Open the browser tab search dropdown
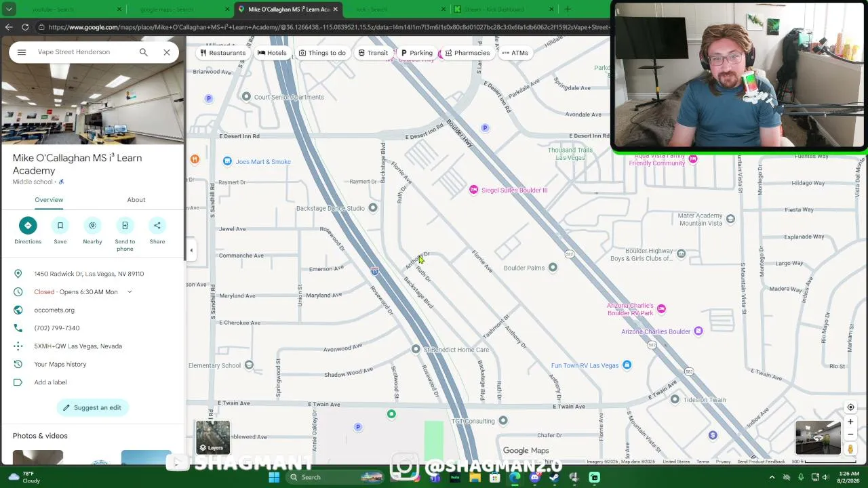Screen dimensions: 868x488 point(9,9)
